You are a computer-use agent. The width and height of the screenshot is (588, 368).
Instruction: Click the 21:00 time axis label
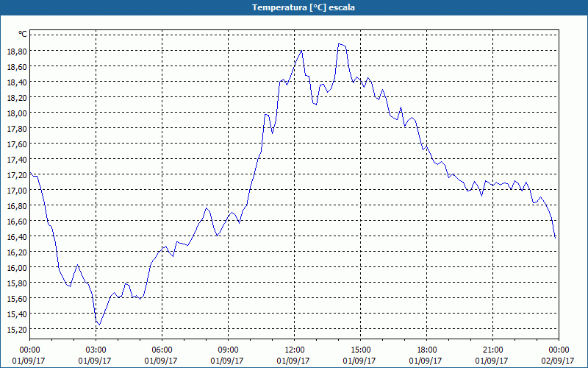point(492,350)
